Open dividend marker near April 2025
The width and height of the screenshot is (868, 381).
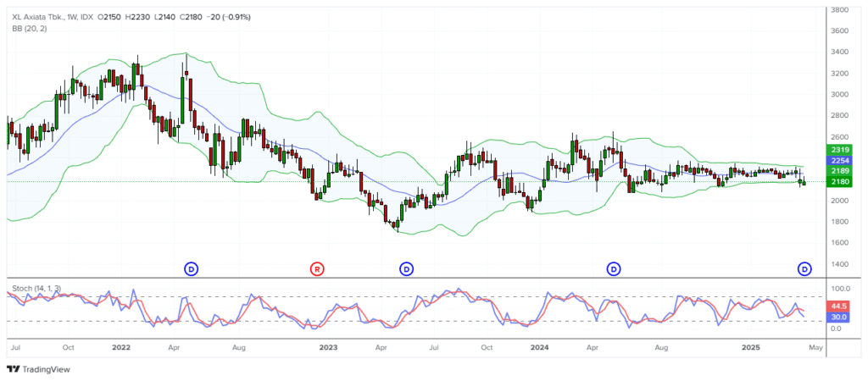coord(804,269)
